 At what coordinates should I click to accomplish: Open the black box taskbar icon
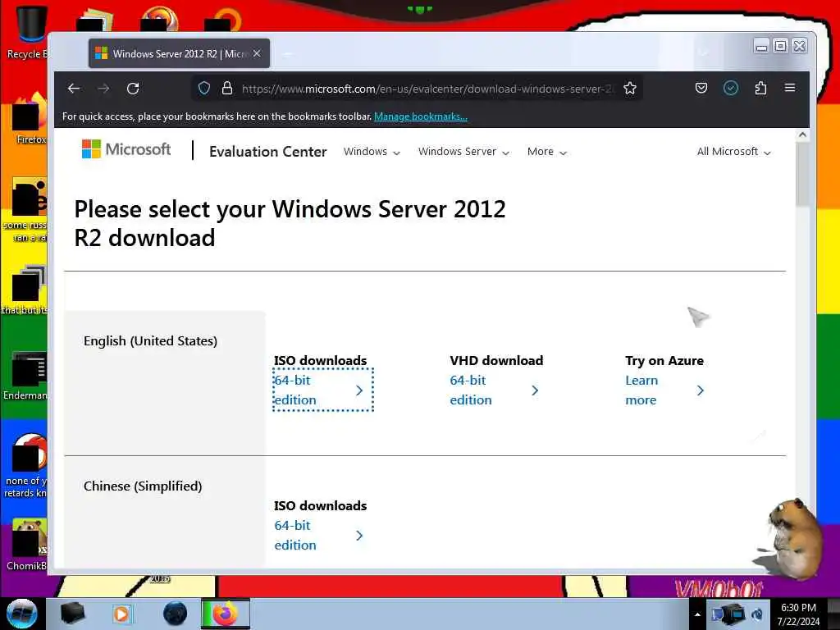[72, 614]
